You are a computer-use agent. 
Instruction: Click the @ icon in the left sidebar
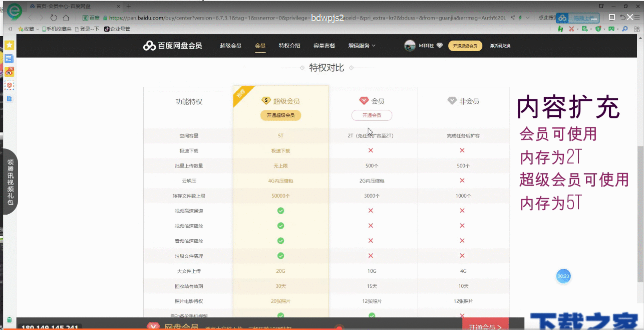pyautogui.click(x=10, y=85)
